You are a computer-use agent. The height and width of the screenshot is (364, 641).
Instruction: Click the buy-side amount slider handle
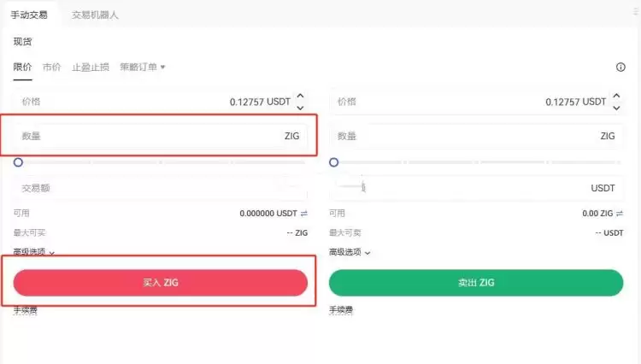pos(18,161)
